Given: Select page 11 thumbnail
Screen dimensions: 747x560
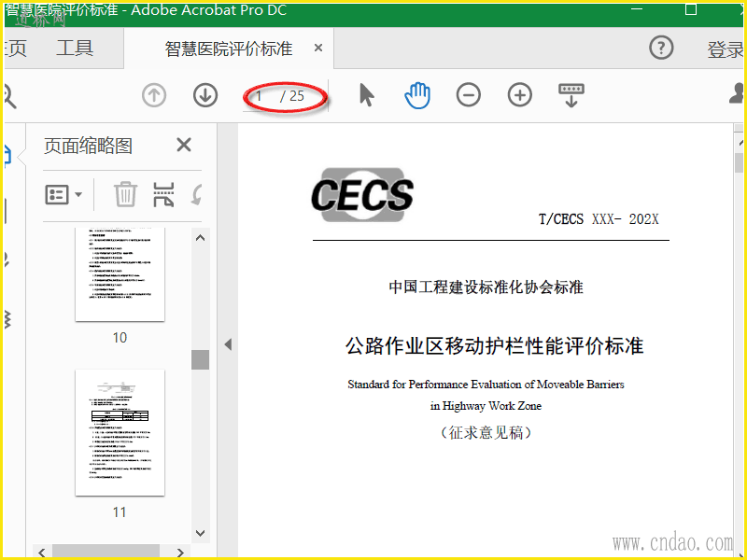Looking at the screenshot, I should pyautogui.click(x=120, y=433).
